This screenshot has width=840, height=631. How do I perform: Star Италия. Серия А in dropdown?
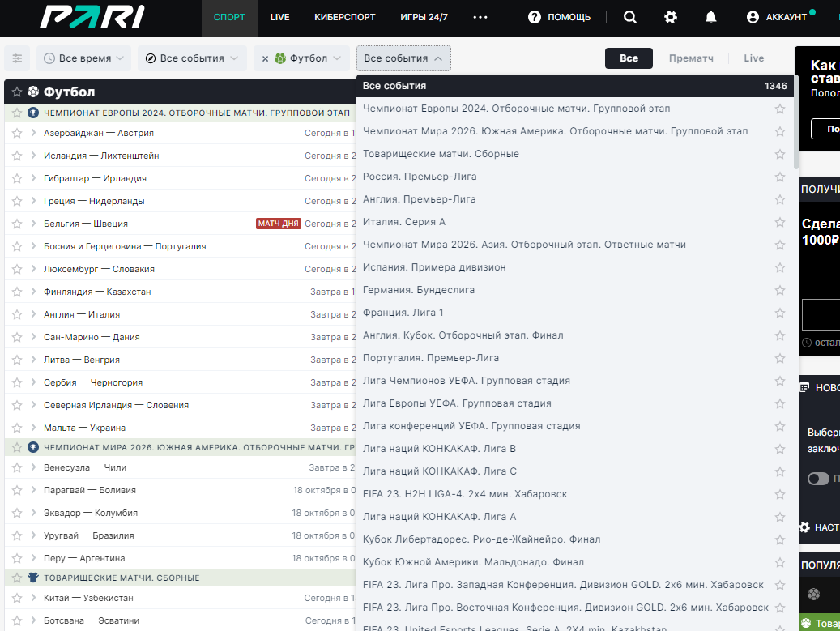(779, 222)
